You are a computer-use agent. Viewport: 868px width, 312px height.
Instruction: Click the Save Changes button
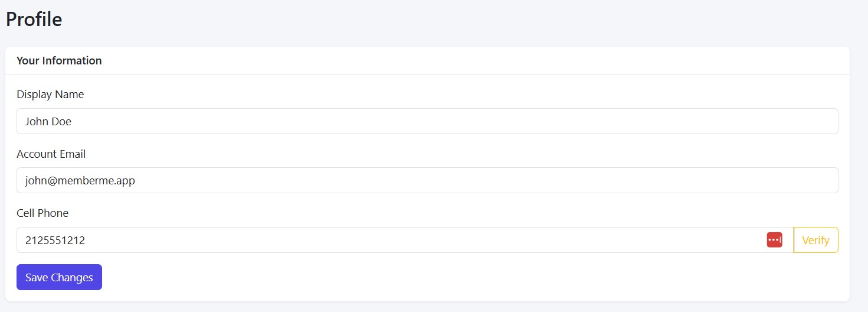click(59, 277)
